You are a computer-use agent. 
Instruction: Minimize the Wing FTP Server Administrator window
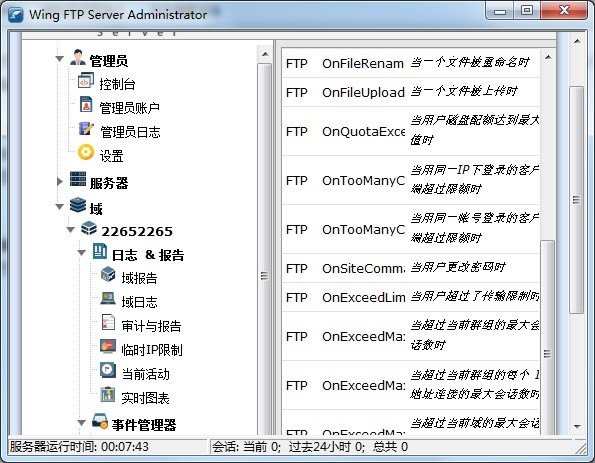(x=500, y=10)
